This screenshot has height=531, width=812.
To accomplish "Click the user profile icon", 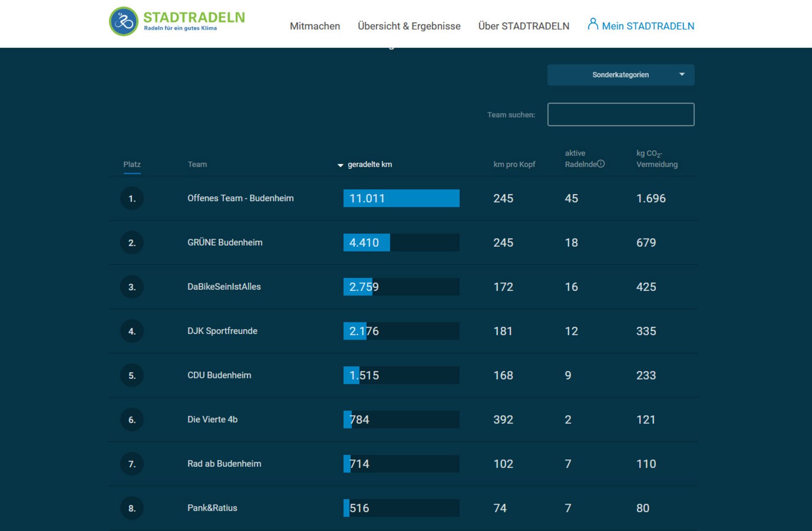I will [x=593, y=24].
